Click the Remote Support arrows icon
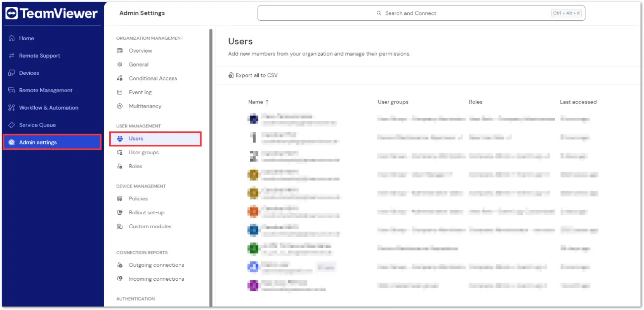 pyautogui.click(x=12, y=56)
